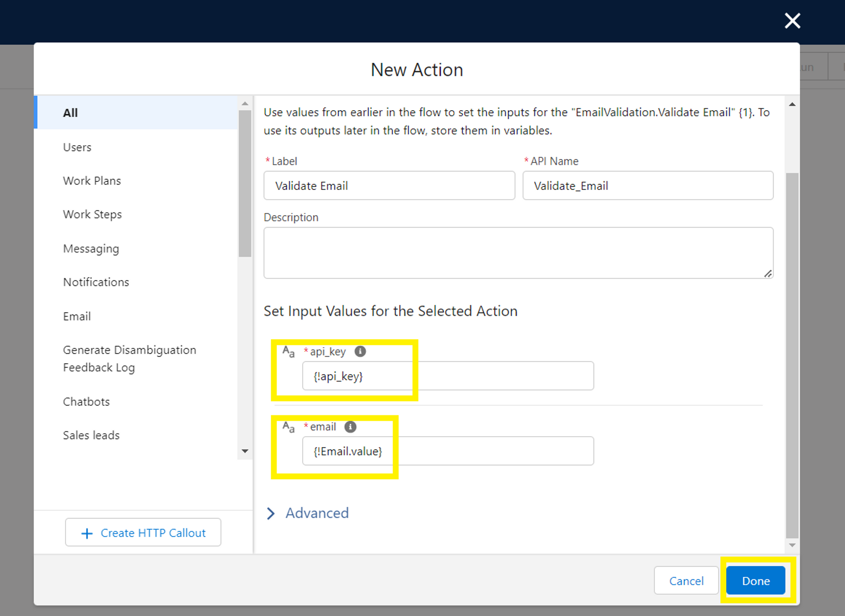Click the Aa text-type icon next to email

[x=289, y=427]
